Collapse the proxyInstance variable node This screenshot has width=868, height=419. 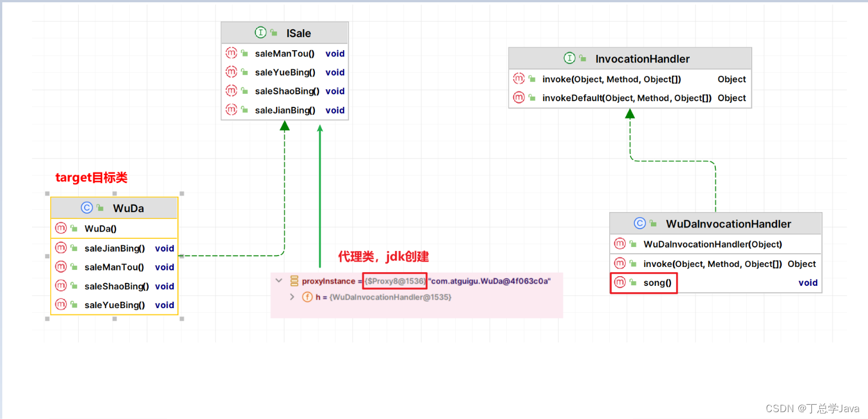click(x=279, y=281)
